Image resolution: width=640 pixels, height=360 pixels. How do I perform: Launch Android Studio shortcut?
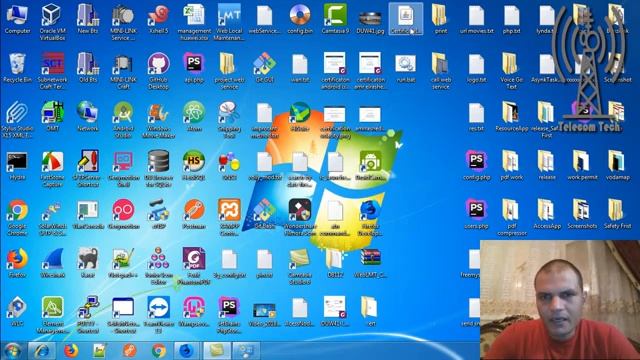tap(123, 120)
